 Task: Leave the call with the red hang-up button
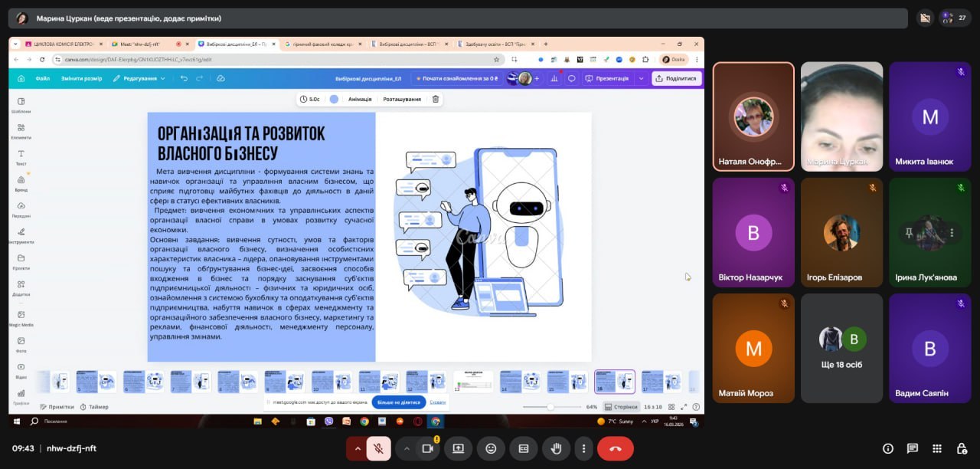[x=615, y=448]
